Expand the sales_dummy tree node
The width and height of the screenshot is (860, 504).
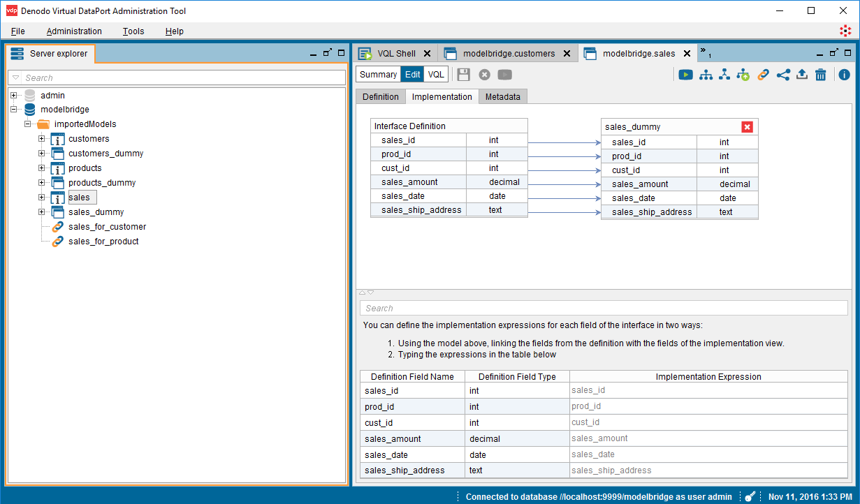pyautogui.click(x=41, y=212)
